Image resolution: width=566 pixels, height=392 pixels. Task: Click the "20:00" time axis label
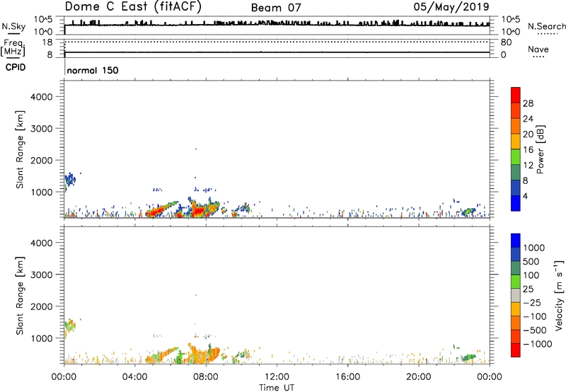coord(418,377)
